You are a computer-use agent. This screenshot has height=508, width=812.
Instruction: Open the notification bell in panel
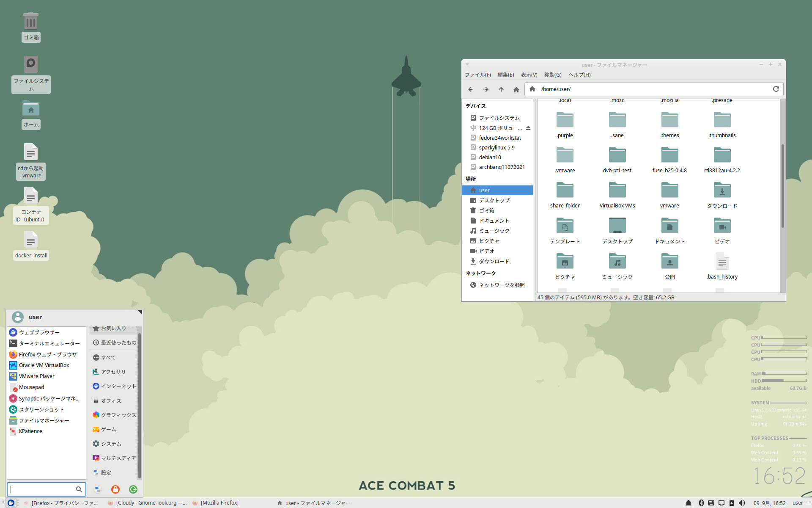coord(688,503)
